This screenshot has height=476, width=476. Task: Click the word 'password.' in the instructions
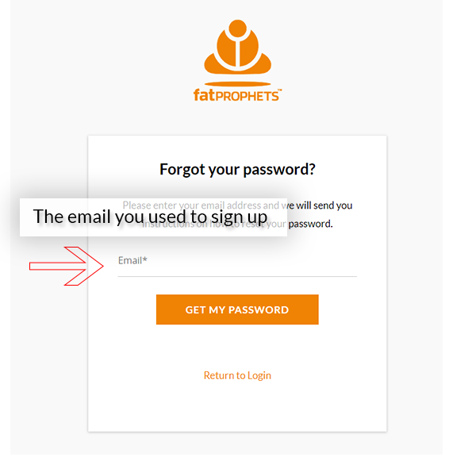(x=310, y=224)
